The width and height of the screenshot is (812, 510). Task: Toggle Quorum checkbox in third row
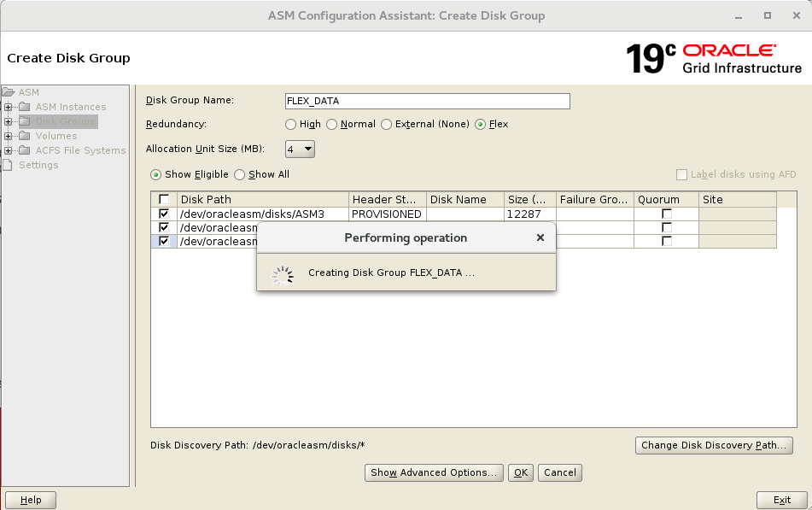pyautogui.click(x=667, y=241)
